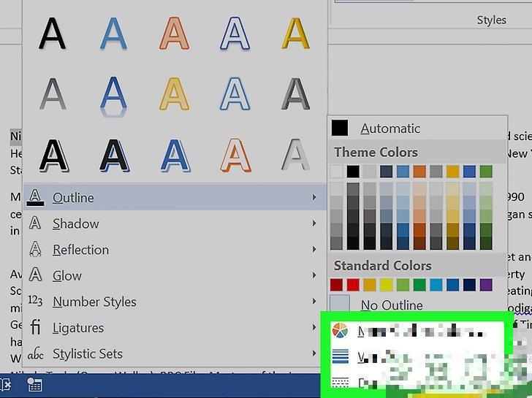532x398 pixels.
Task: Select the orange outlined A preset in first row
Action: 174,34
